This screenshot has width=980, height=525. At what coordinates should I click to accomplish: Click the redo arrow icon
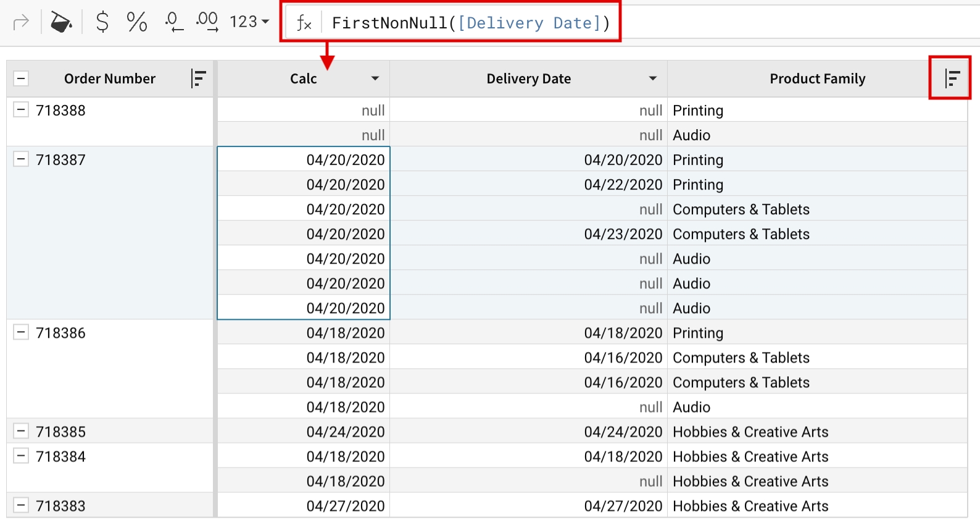pos(21,23)
